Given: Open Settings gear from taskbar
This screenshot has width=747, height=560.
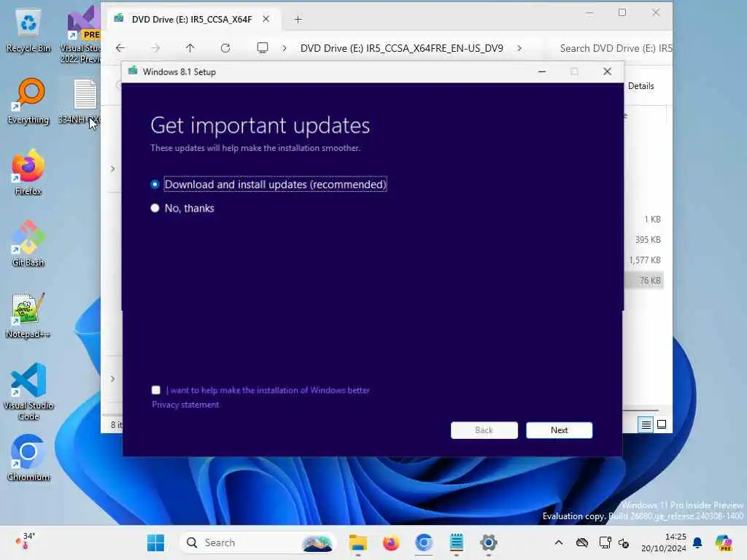Looking at the screenshot, I should point(489,542).
